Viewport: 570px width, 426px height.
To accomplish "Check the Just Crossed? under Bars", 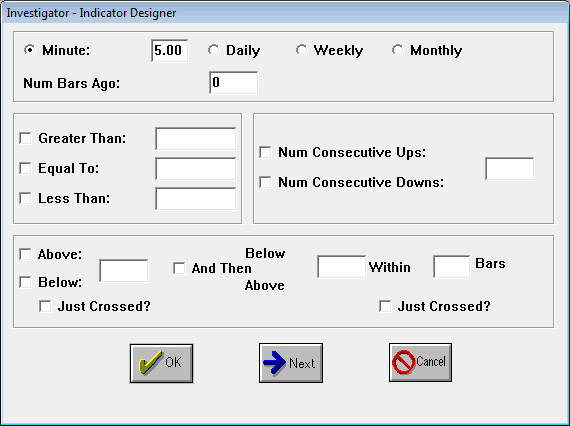I will pyautogui.click(x=385, y=306).
